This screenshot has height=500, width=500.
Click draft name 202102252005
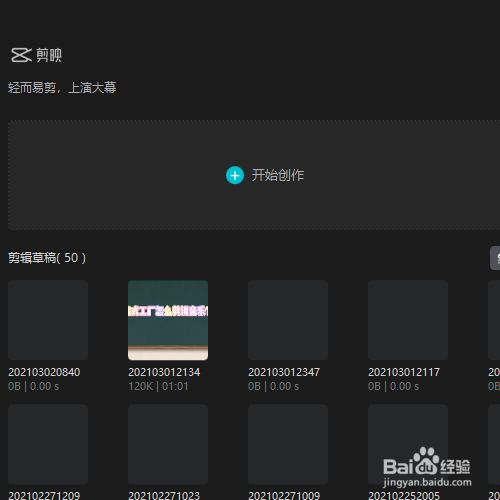pyautogui.click(x=404, y=495)
